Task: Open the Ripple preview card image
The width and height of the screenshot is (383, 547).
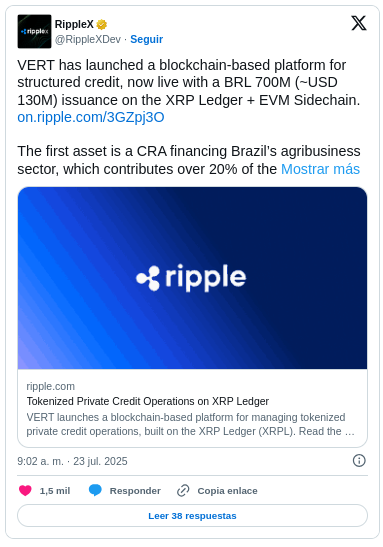Action: pos(192,278)
